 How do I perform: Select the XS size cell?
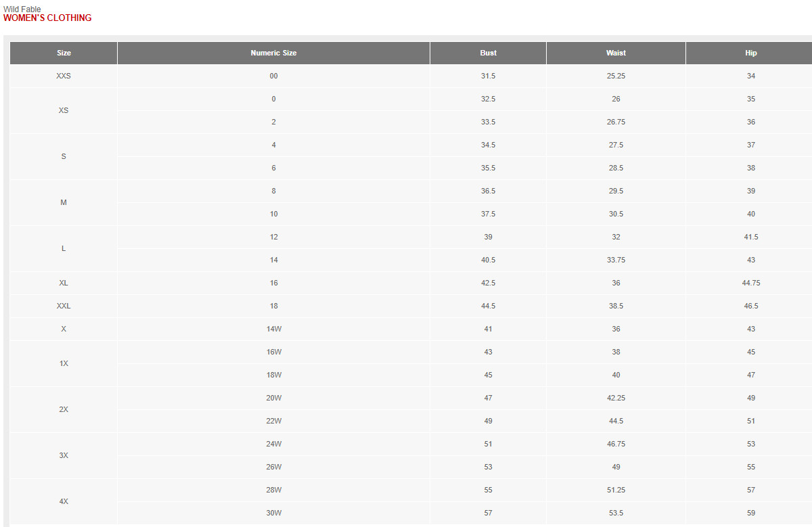click(64, 110)
